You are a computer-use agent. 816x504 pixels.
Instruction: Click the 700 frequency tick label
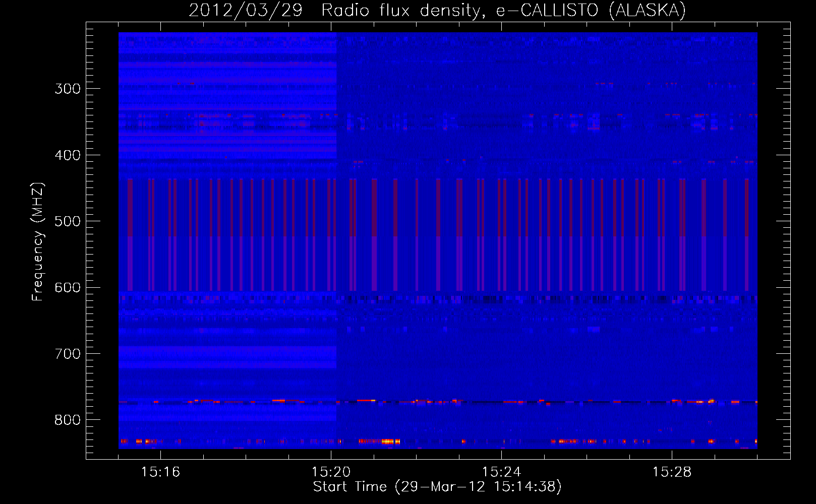68,354
